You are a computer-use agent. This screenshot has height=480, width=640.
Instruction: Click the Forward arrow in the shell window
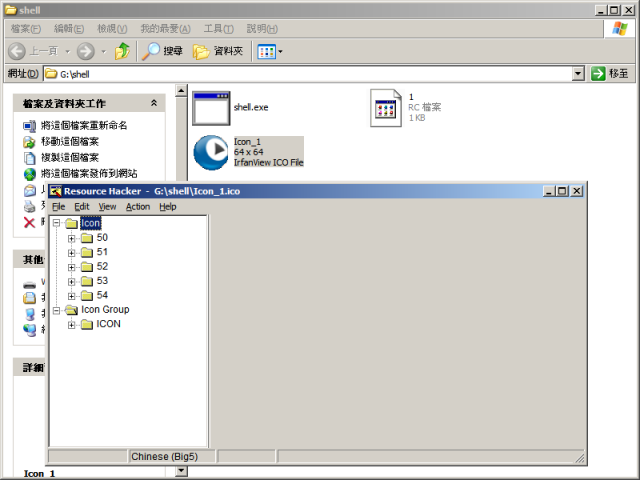pyautogui.click(x=86, y=51)
